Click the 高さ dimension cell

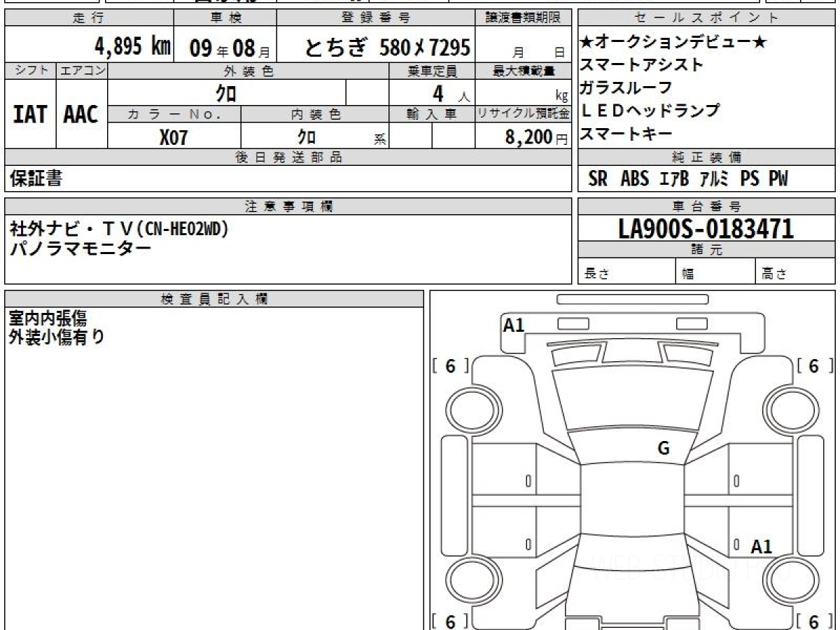[x=795, y=272]
